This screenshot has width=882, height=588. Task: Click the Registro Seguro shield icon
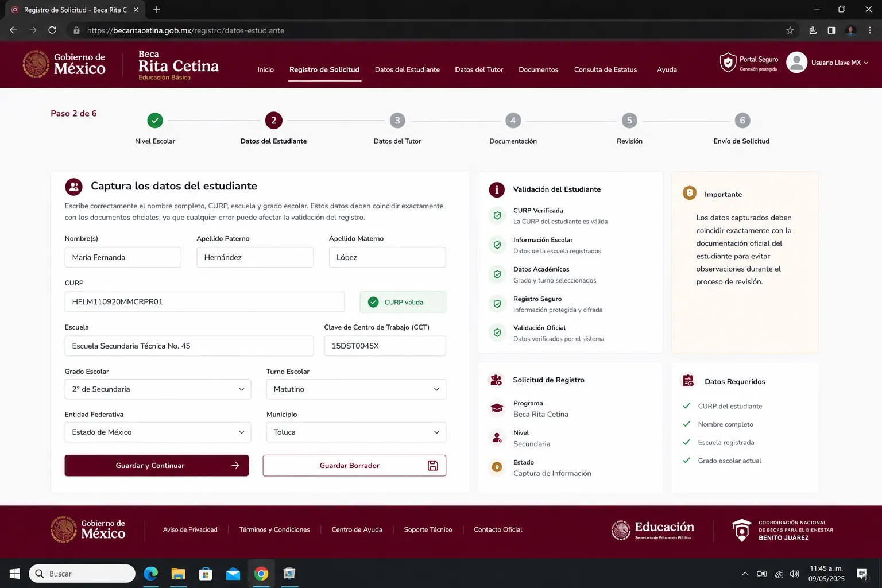pyautogui.click(x=497, y=304)
